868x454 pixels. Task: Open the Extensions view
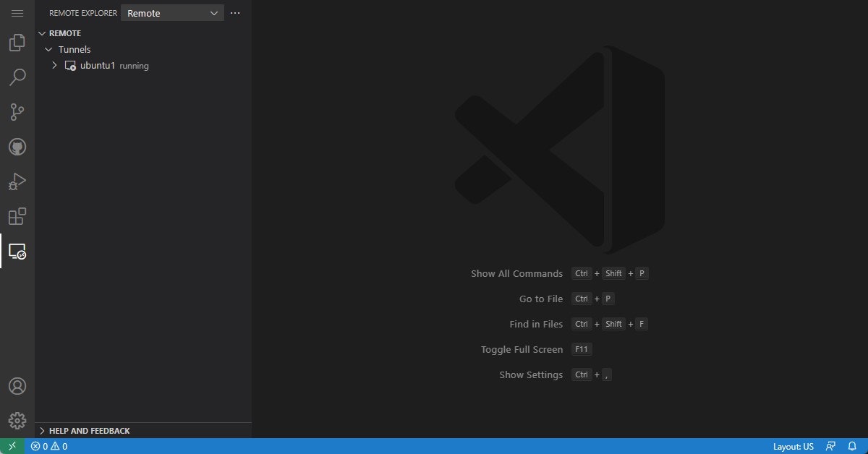pos(17,216)
